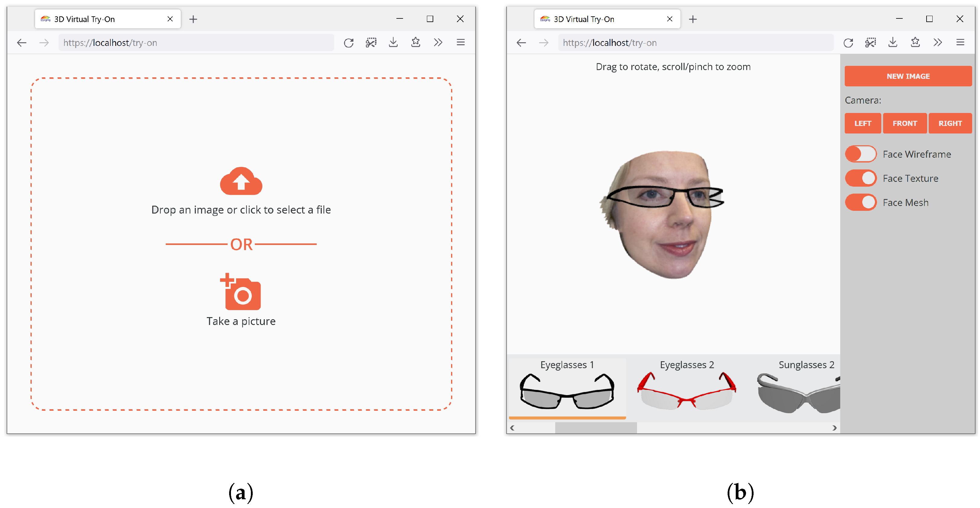This screenshot has height=508, width=980.
Task: Turn off the Face Mesh toggle
Action: 860,202
